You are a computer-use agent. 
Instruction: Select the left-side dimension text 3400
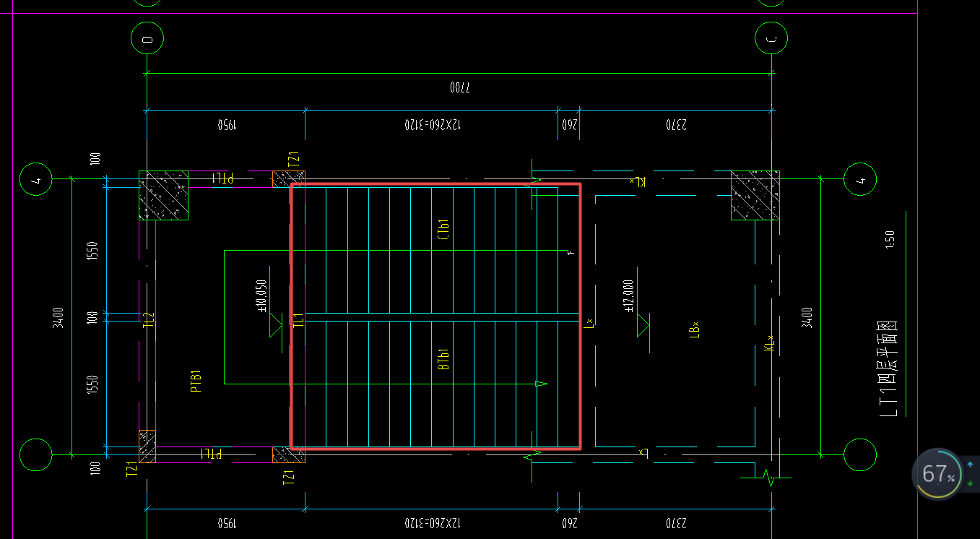(58, 318)
